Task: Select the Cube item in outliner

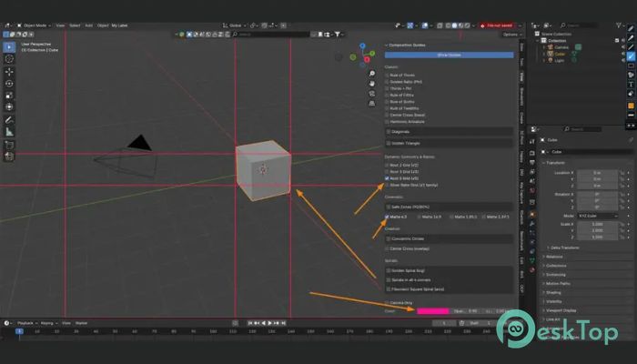Action: (x=560, y=54)
